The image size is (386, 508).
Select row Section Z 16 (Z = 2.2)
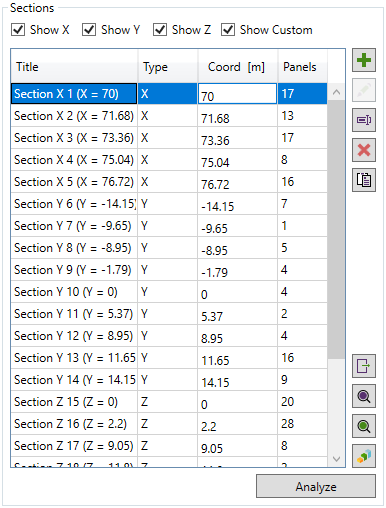click(x=169, y=424)
